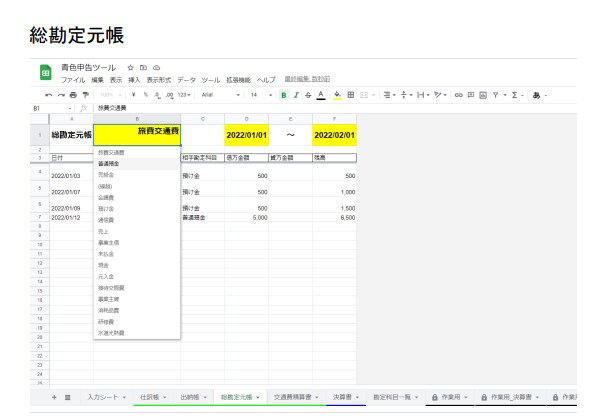Format the cell as percent
Image resolution: width=593 pixels, height=416 pixels.
(146, 95)
